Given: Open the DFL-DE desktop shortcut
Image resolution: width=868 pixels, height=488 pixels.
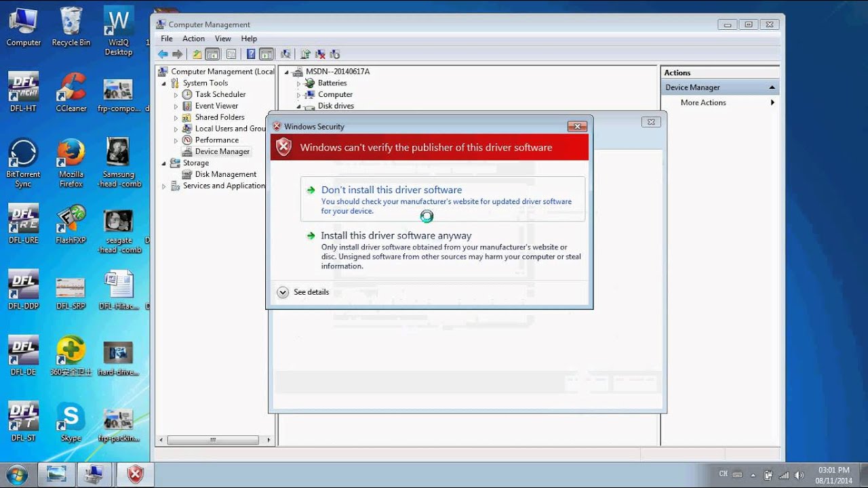Looking at the screenshot, I should point(23,356).
